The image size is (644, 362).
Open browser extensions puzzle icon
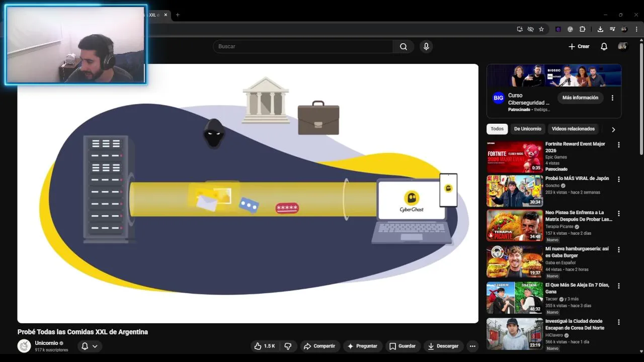[x=583, y=29]
